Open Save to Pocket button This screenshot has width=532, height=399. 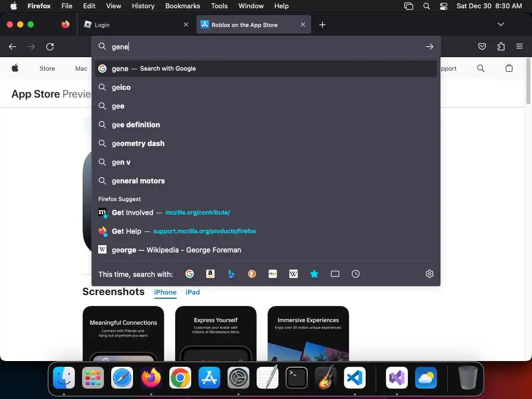(482, 46)
